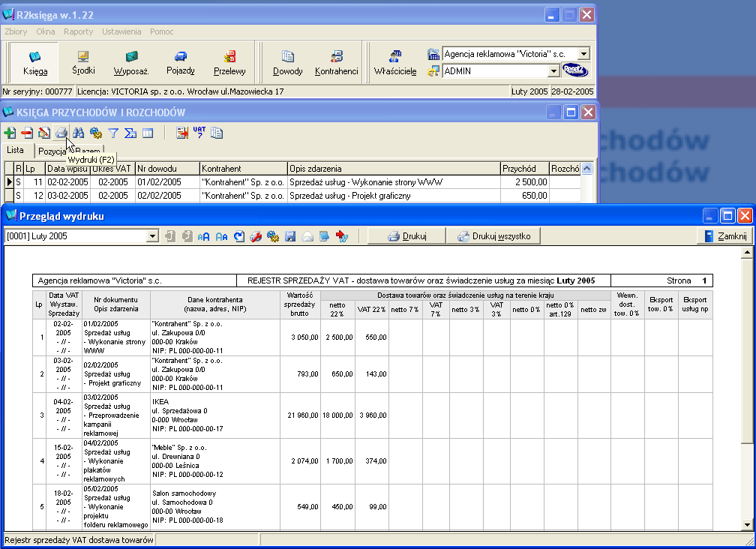
Task: Open the Dowody module
Action: (288, 63)
